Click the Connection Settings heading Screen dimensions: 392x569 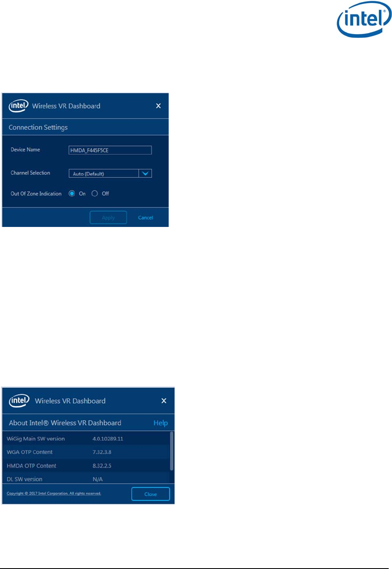(x=38, y=127)
